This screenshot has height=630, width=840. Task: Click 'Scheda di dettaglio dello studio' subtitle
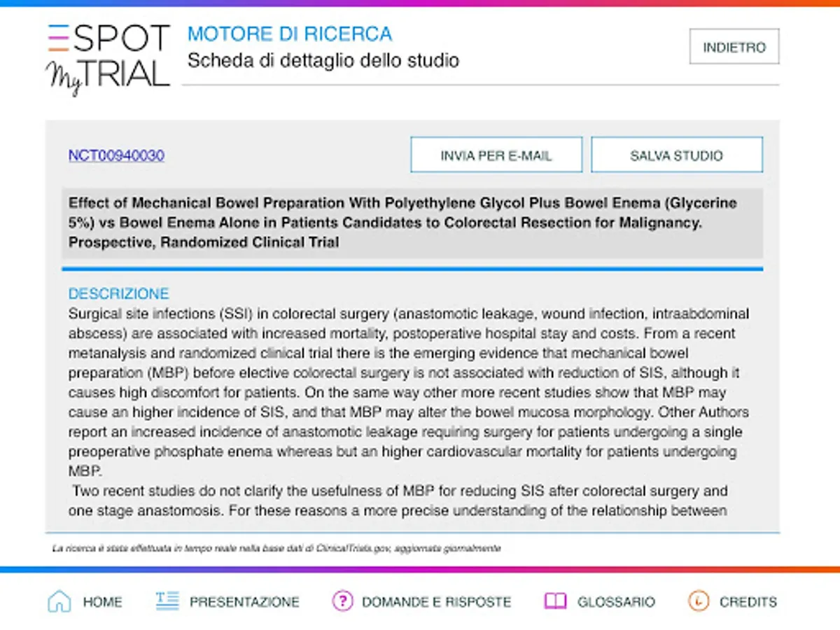click(x=323, y=60)
